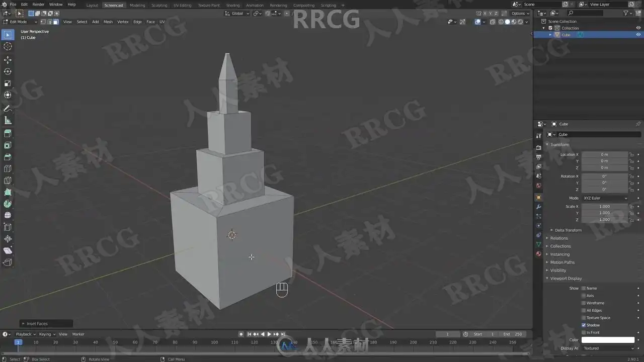644x362 pixels.
Task: Open the Material properties tab icon
Action: click(539, 254)
